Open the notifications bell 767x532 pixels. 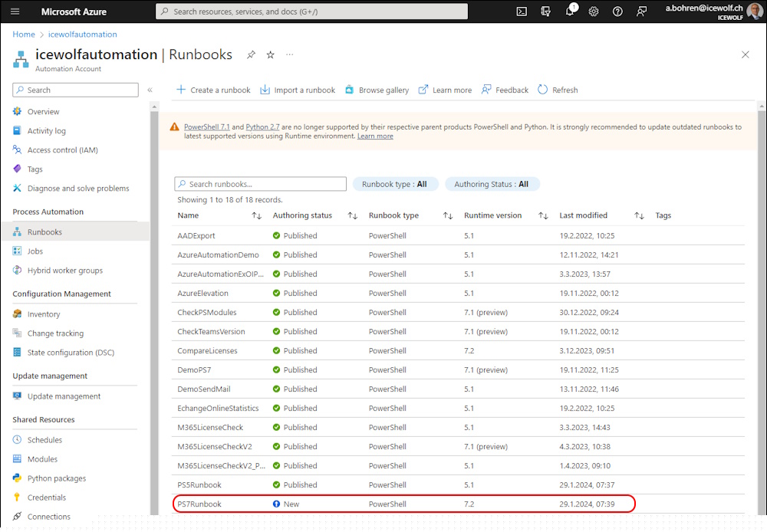pos(570,11)
